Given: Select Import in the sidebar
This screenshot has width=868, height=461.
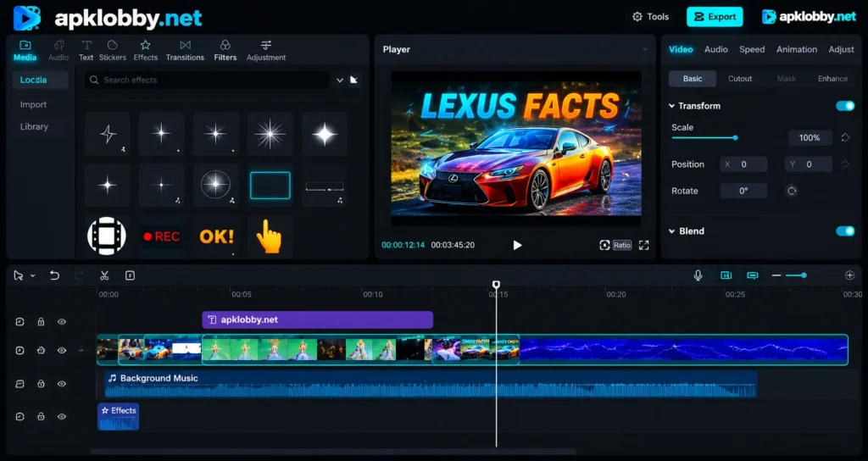Looking at the screenshot, I should (x=33, y=104).
